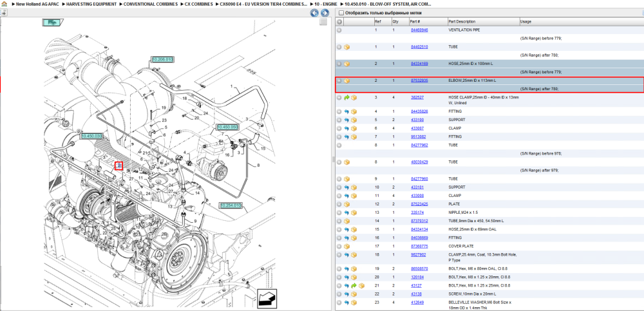The width and height of the screenshot is (644, 311).
Task: Click green arrow icon on BOLT 43127 row
Action: [x=354, y=285]
